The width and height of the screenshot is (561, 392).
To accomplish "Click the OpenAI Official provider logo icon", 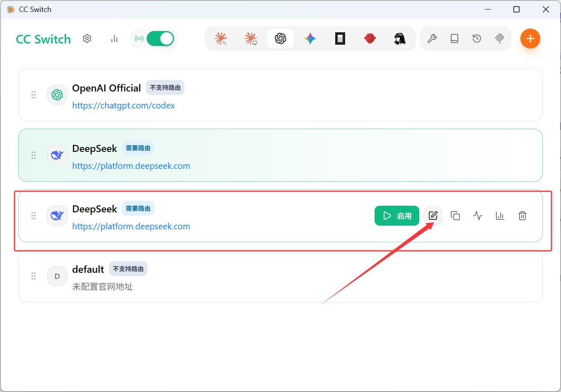I will pos(57,95).
